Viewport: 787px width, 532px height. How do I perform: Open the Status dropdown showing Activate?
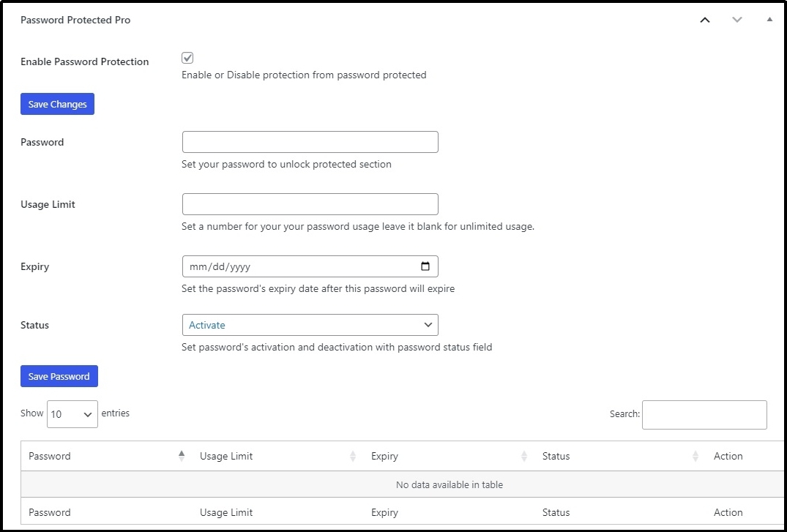[310, 325]
